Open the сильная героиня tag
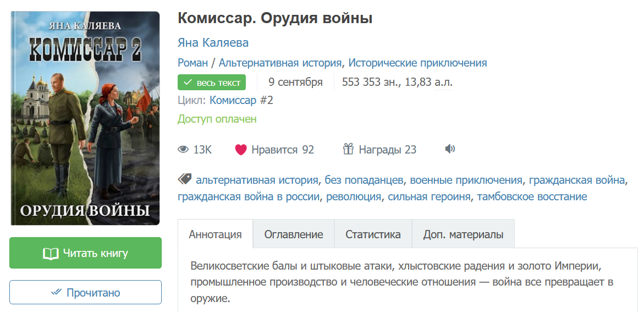644x312 pixels. pyautogui.click(x=429, y=196)
